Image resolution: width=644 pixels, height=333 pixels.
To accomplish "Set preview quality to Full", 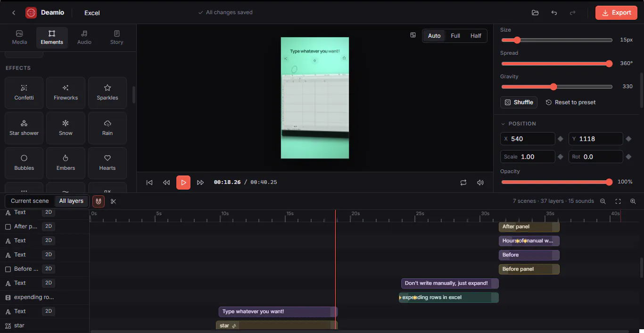I will pos(455,36).
